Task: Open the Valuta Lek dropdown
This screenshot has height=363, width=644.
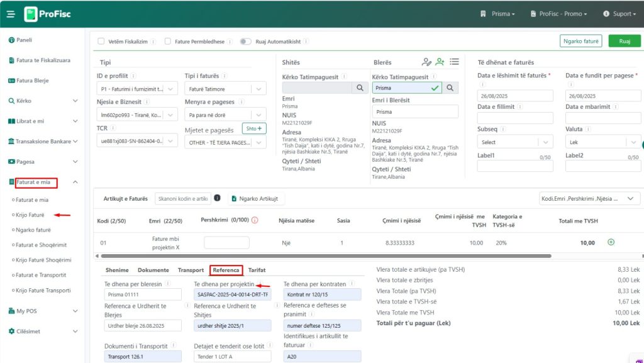Action: point(602,142)
